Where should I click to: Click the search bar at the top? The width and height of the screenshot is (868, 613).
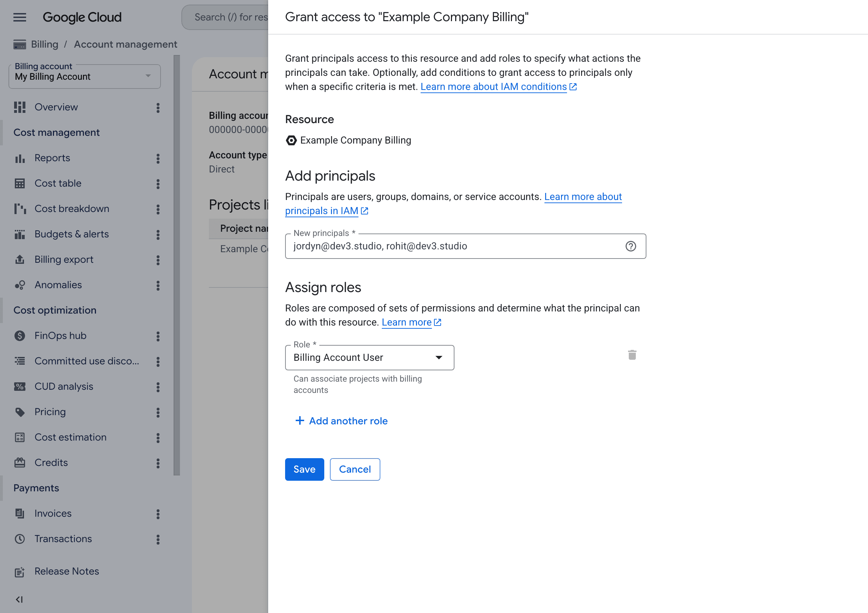coord(225,17)
